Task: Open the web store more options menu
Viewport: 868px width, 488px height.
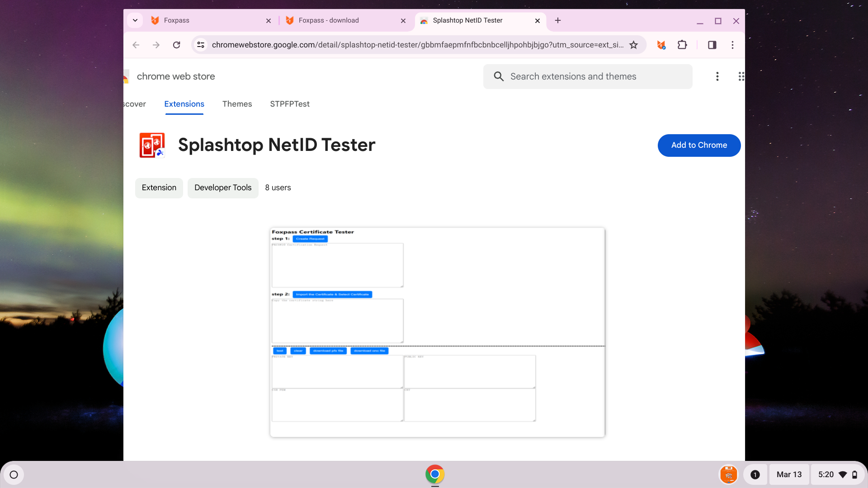Action: point(717,76)
